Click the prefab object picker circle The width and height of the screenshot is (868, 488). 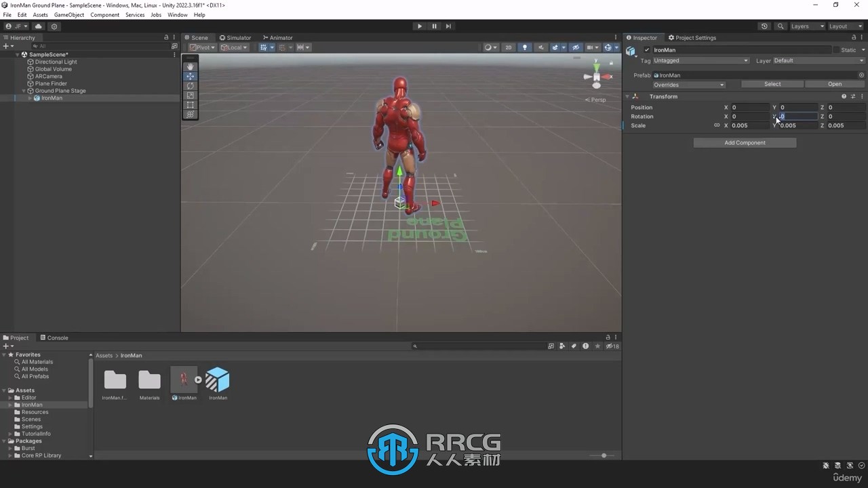tap(861, 75)
